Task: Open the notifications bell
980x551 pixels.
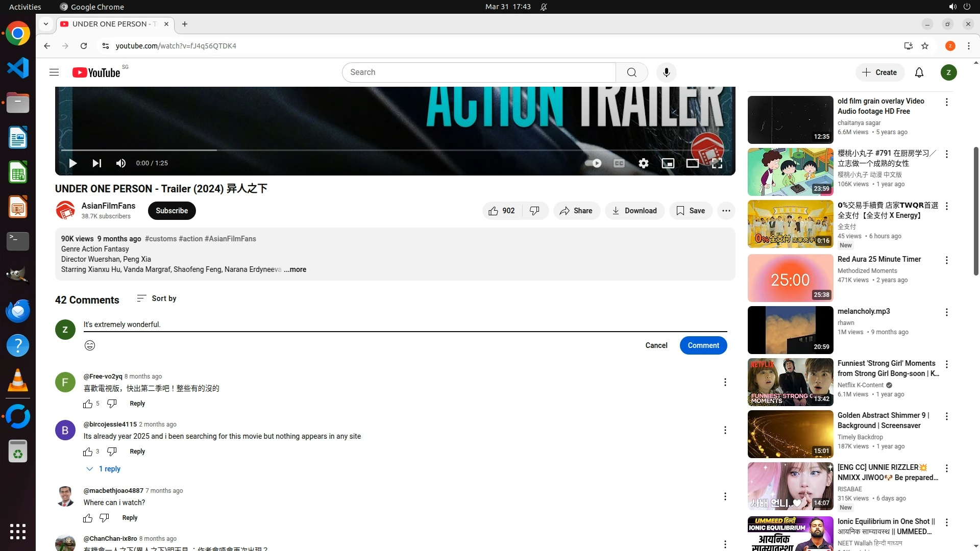Action: (x=919, y=72)
